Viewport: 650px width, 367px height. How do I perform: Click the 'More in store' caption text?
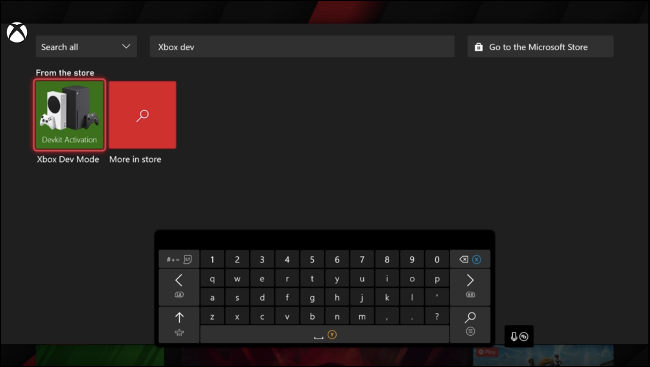135,159
